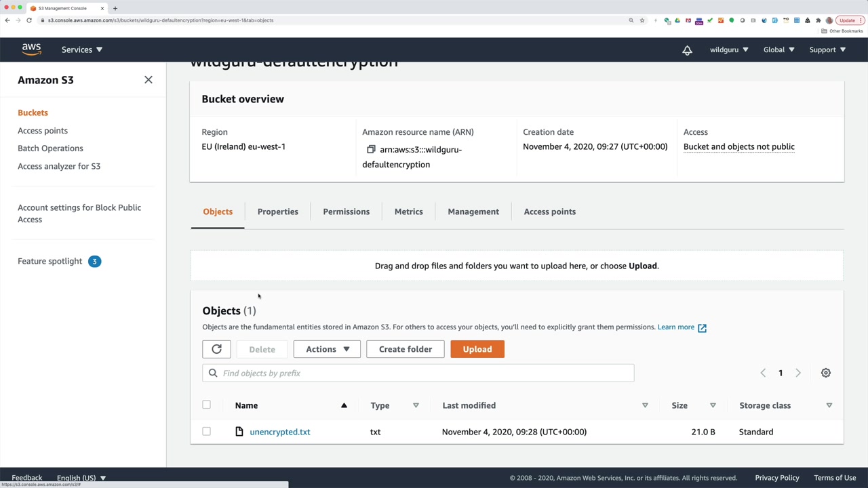
Task: Expand the Services dropdown menu
Action: coord(82,49)
